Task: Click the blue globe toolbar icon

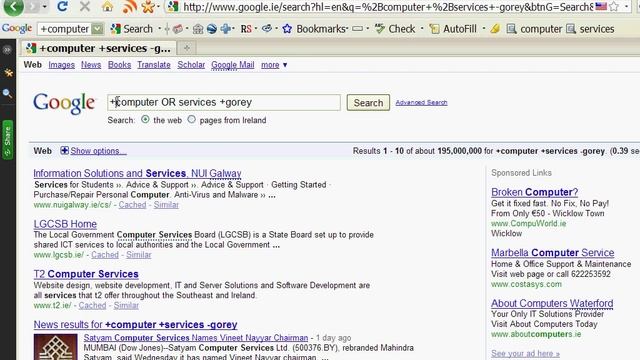Action: click(211, 29)
